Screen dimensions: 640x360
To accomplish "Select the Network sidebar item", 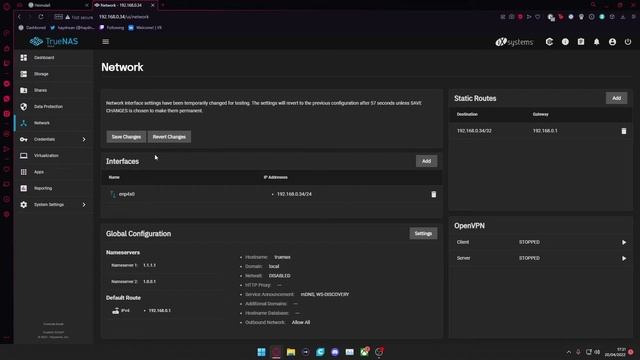I will [53, 123].
